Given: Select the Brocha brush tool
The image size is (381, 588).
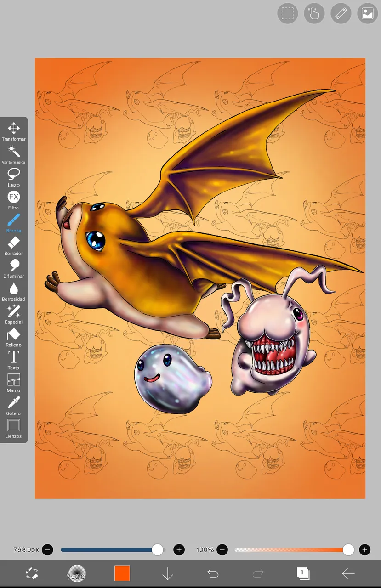Looking at the screenshot, I should (x=14, y=223).
